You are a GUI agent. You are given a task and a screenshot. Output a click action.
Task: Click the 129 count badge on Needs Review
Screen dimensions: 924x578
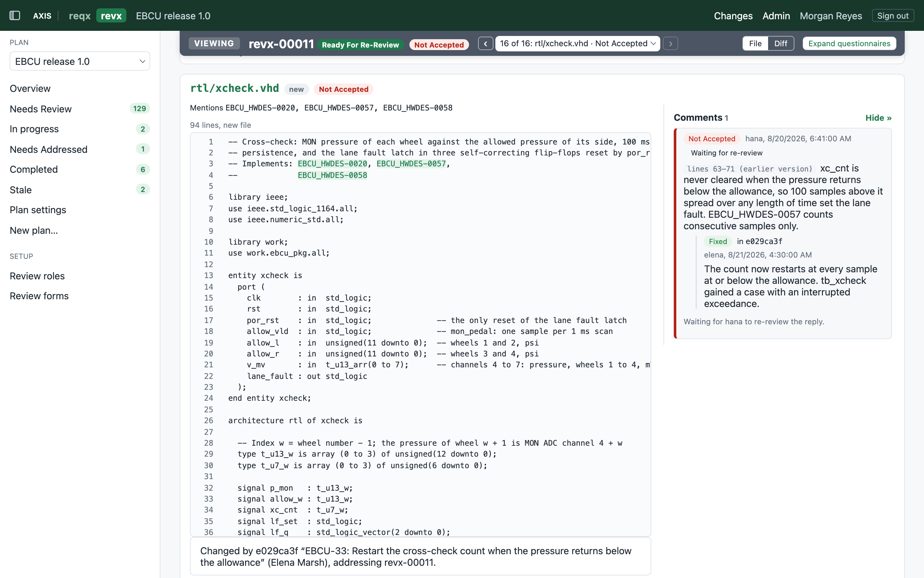click(x=139, y=109)
